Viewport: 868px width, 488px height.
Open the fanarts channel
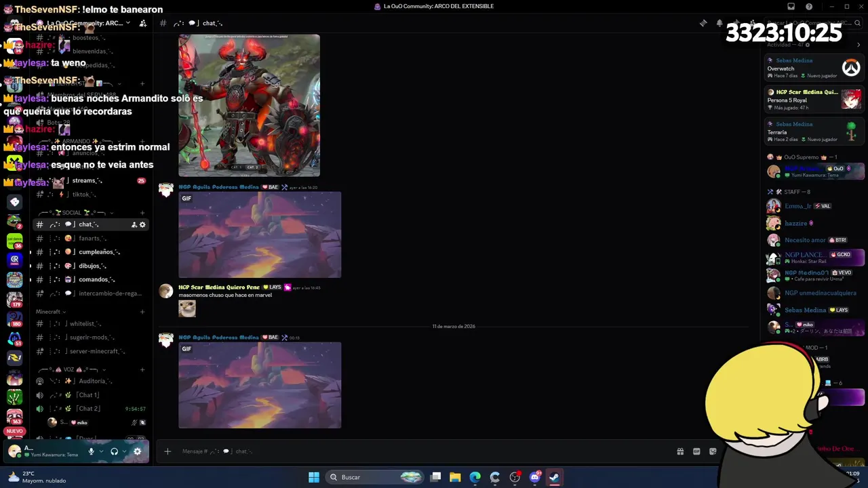tap(91, 238)
